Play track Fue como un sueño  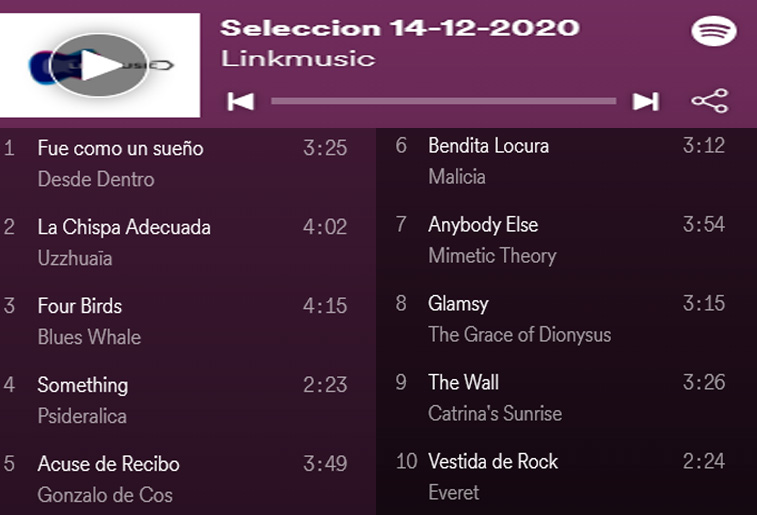[x=120, y=149]
